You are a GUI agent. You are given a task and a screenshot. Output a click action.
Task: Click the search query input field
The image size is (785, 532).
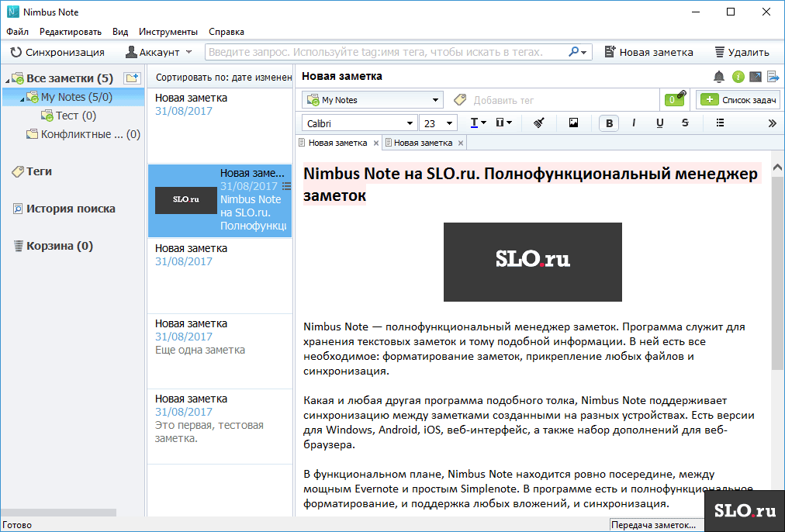[x=387, y=51]
